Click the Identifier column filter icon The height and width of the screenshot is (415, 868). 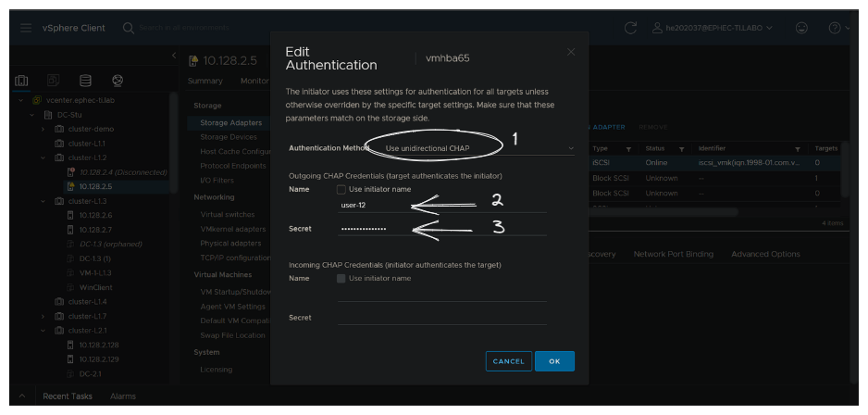click(797, 149)
